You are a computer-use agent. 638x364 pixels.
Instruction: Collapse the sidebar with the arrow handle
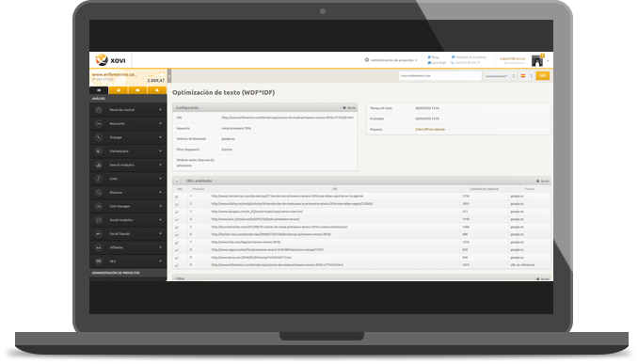click(x=169, y=75)
